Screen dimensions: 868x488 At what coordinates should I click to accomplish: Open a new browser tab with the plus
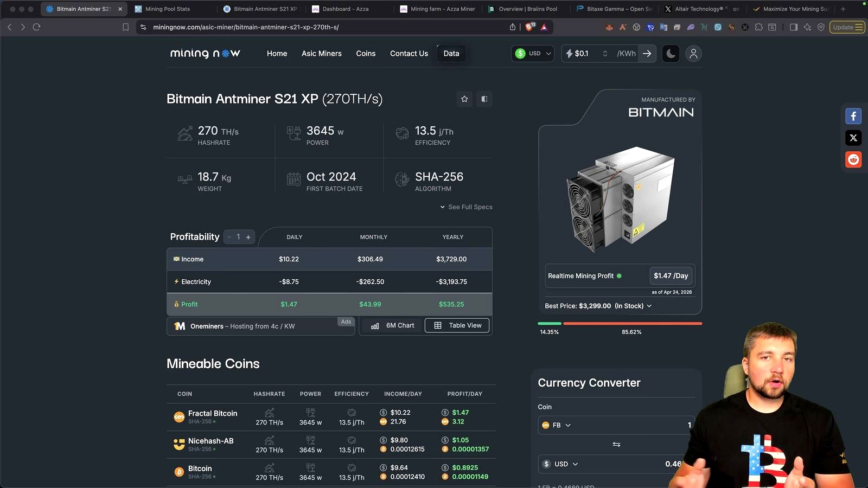coord(843,9)
